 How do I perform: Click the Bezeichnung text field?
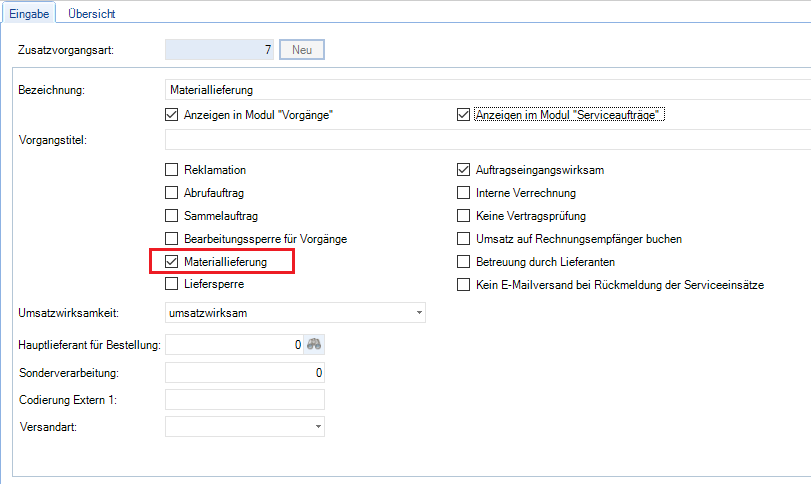pos(480,90)
